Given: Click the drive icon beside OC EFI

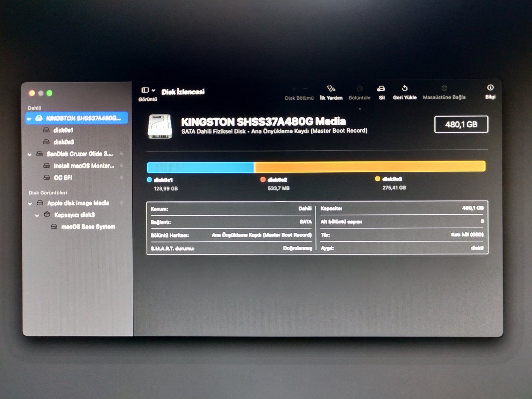Looking at the screenshot, I should coord(47,178).
